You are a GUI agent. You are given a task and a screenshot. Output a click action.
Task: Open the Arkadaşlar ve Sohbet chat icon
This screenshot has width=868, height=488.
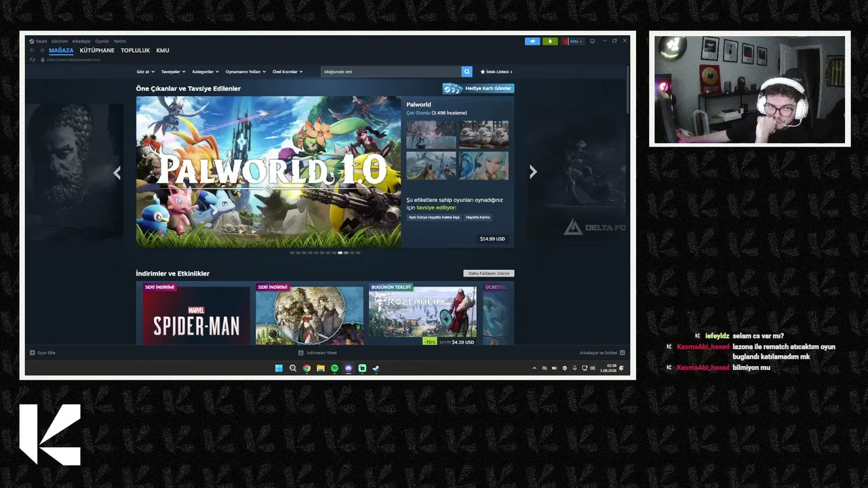tap(623, 352)
